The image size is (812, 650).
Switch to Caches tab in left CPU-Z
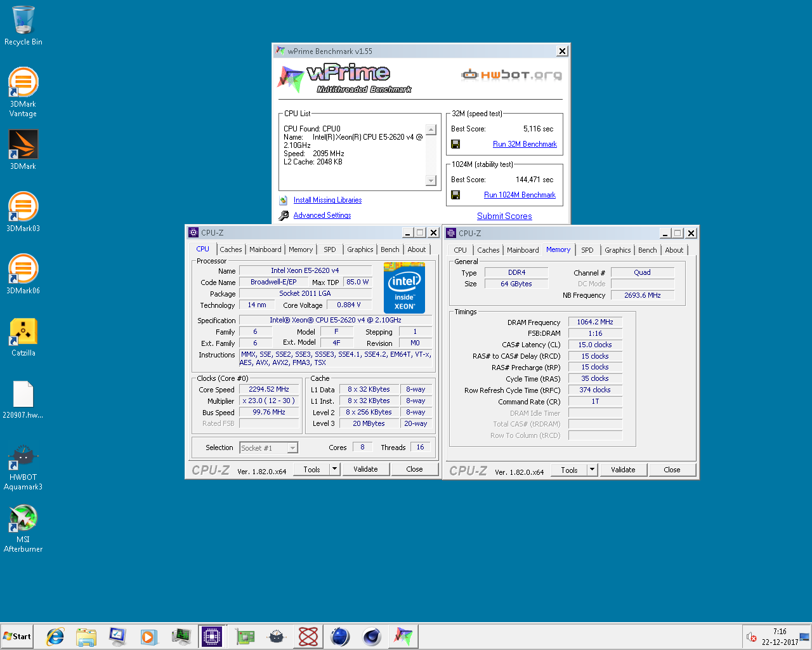coord(231,249)
